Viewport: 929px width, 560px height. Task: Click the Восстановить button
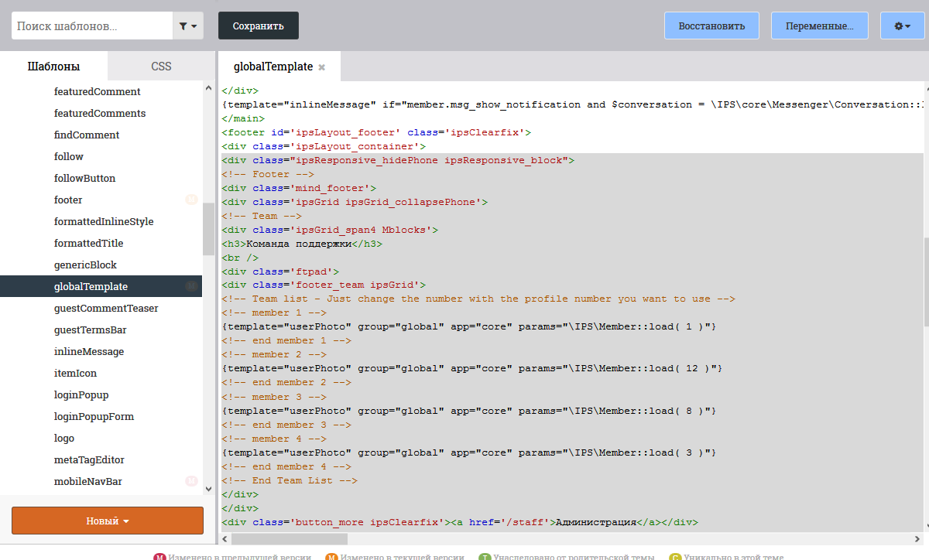(x=711, y=26)
